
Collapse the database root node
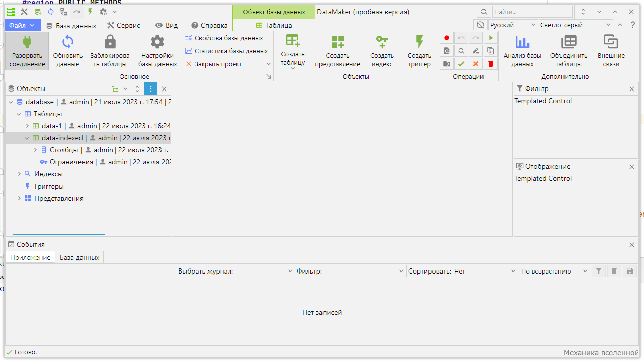[11, 102]
